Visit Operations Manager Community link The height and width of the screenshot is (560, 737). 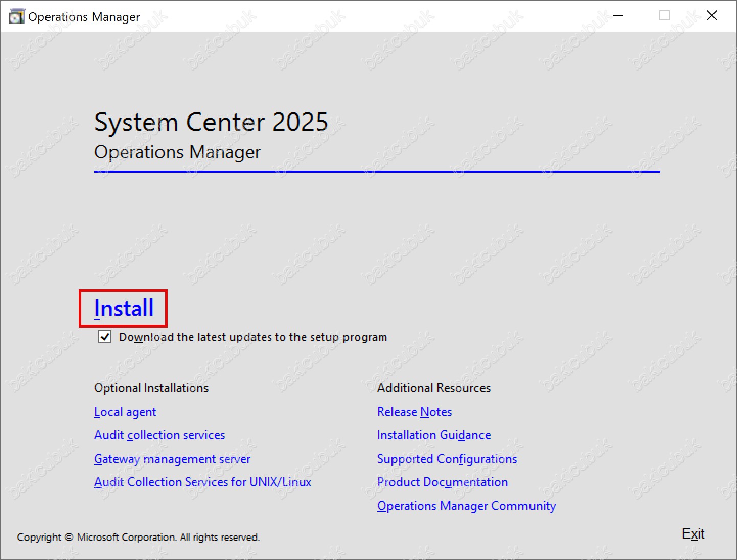(467, 506)
